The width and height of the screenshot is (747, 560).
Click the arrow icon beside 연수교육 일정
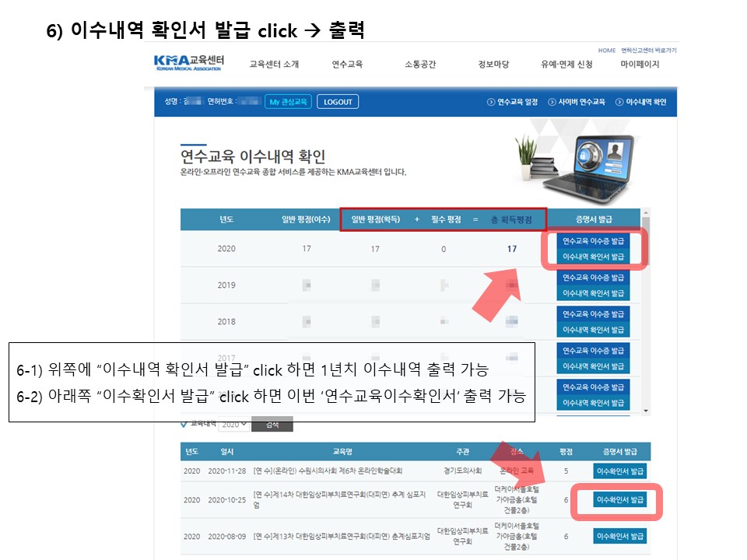tap(491, 102)
